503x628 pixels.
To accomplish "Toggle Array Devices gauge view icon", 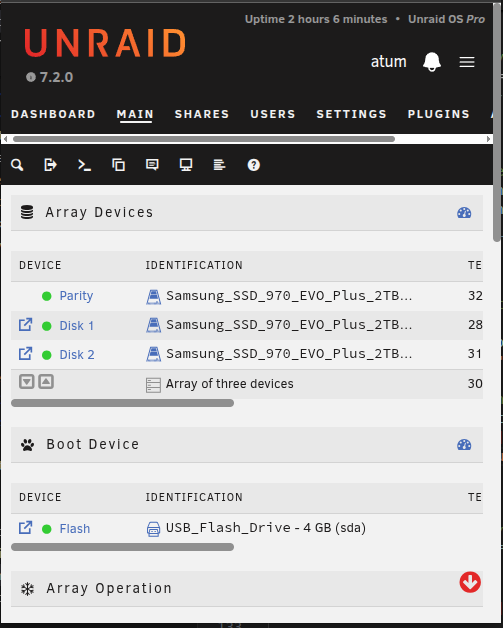I will (464, 213).
